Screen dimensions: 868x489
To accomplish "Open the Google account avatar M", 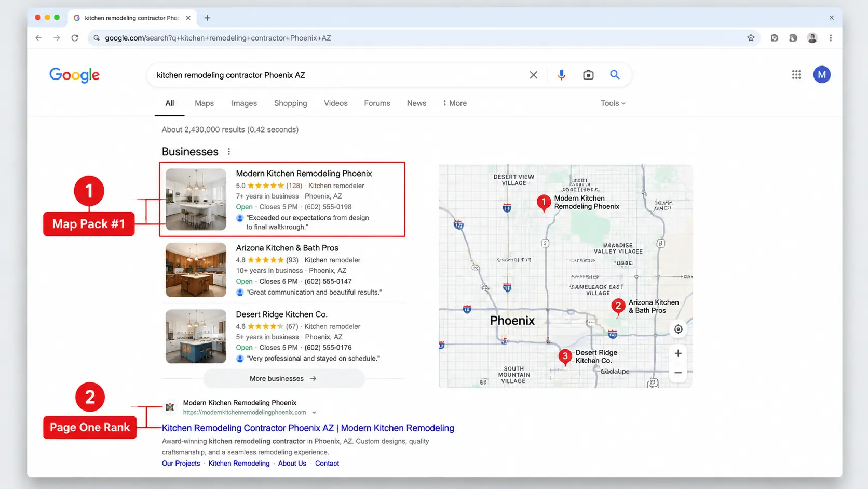I will pyautogui.click(x=822, y=75).
